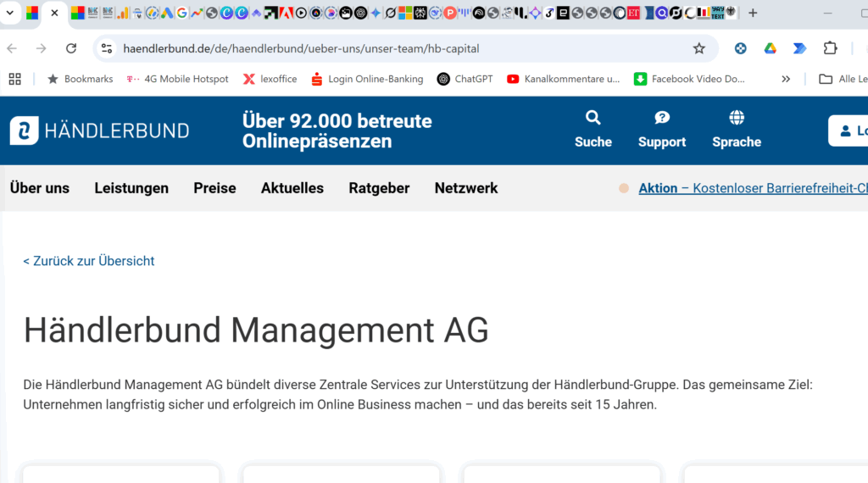Open a new browser tab
Screen dimensions: 868x483
(x=753, y=13)
